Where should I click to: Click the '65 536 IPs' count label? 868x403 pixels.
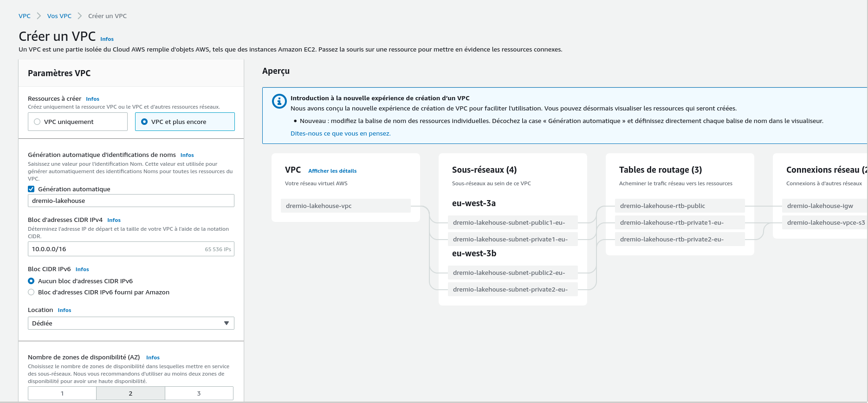pos(218,249)
